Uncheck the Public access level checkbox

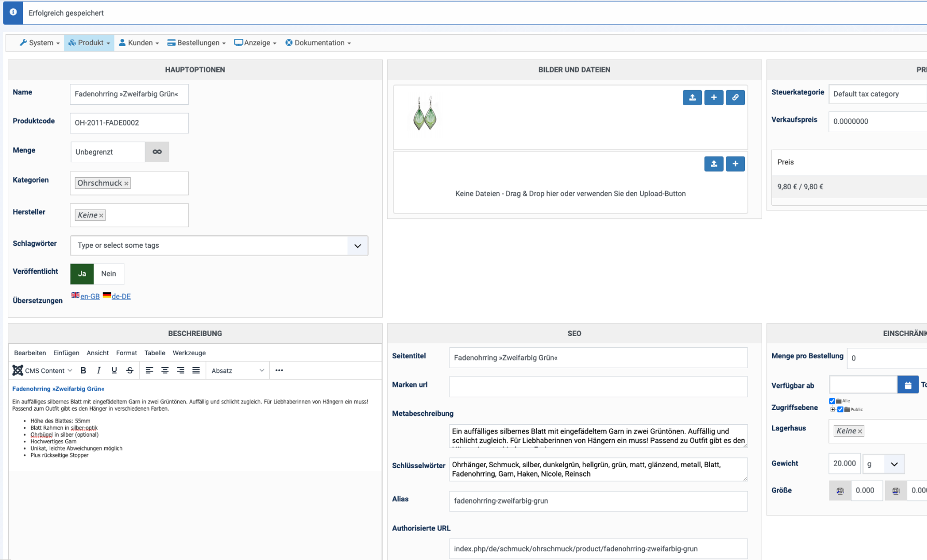click(840, 410)
